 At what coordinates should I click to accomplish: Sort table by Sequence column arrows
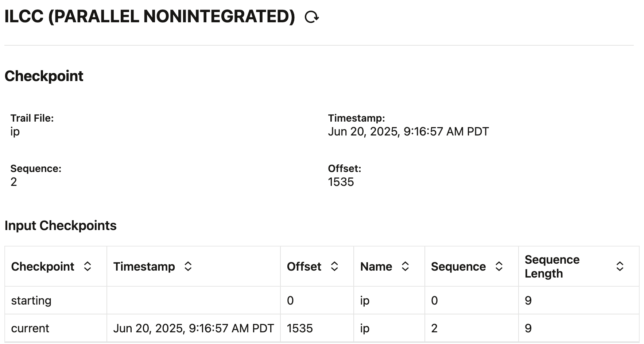[x=499, y=266]
